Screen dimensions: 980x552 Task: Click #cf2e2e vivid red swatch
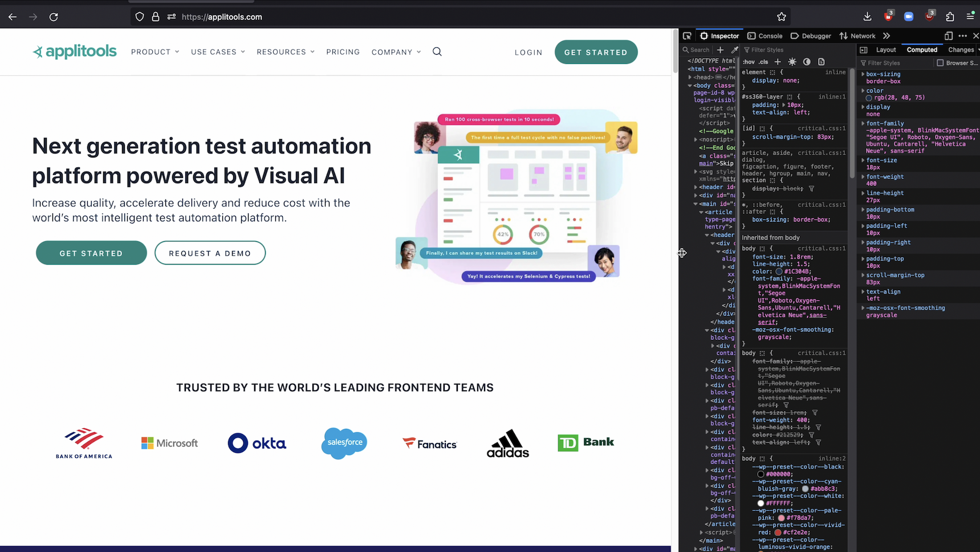778,532
